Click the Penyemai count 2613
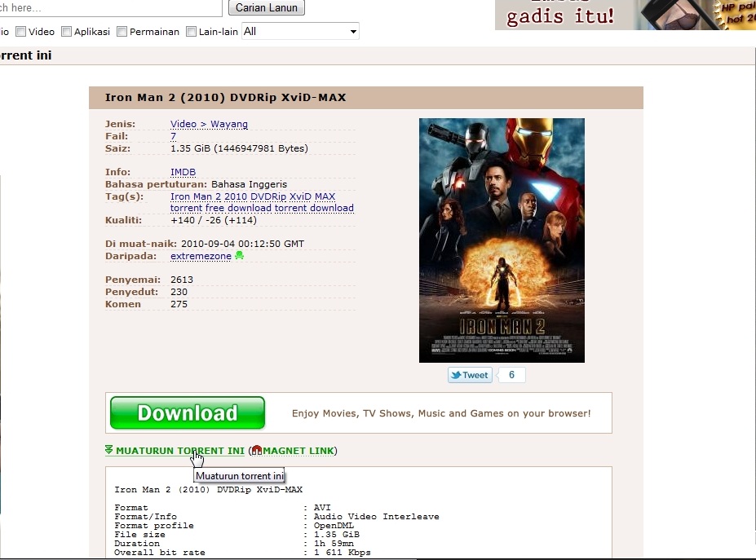The image size is (756, 560). pos(182,280)
